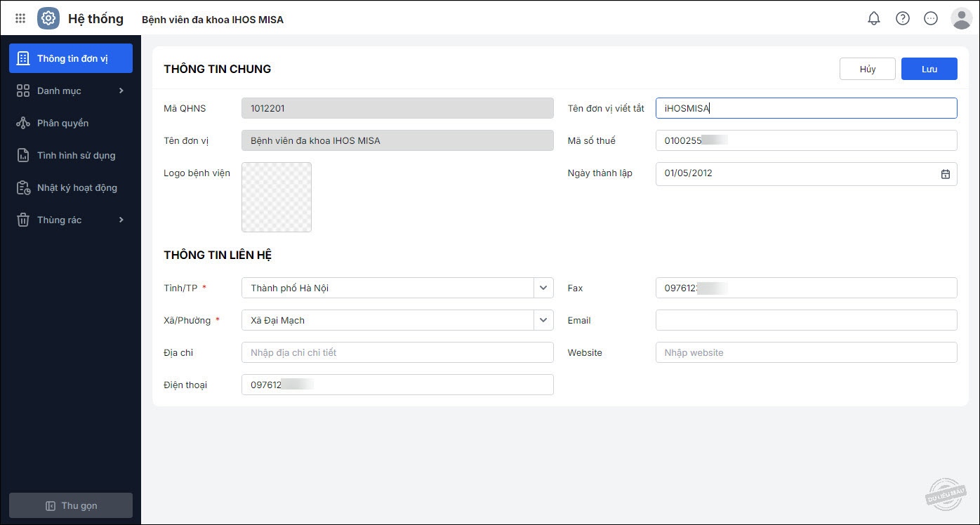Click the Website input field
This screenshot has height=525, width=980.
[807, 352]
